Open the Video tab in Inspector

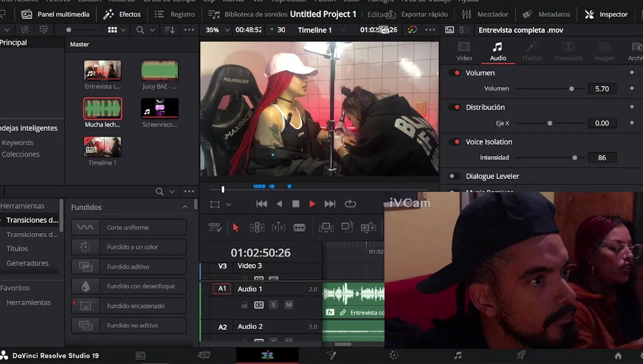[464, 52]
